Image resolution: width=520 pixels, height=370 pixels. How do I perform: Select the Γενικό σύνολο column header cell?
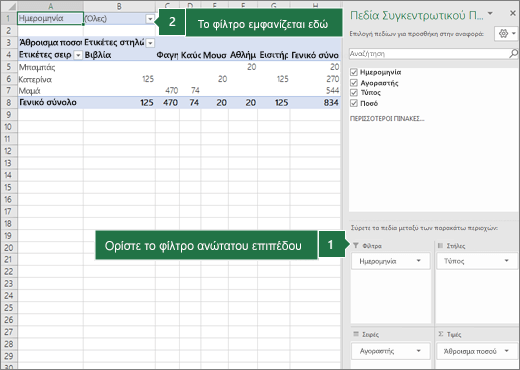[315, 55]
